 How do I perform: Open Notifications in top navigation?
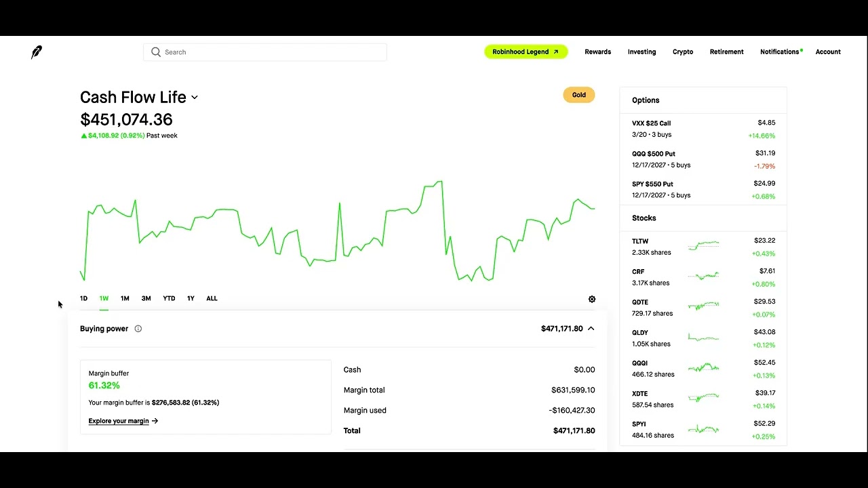click(780, 52)
